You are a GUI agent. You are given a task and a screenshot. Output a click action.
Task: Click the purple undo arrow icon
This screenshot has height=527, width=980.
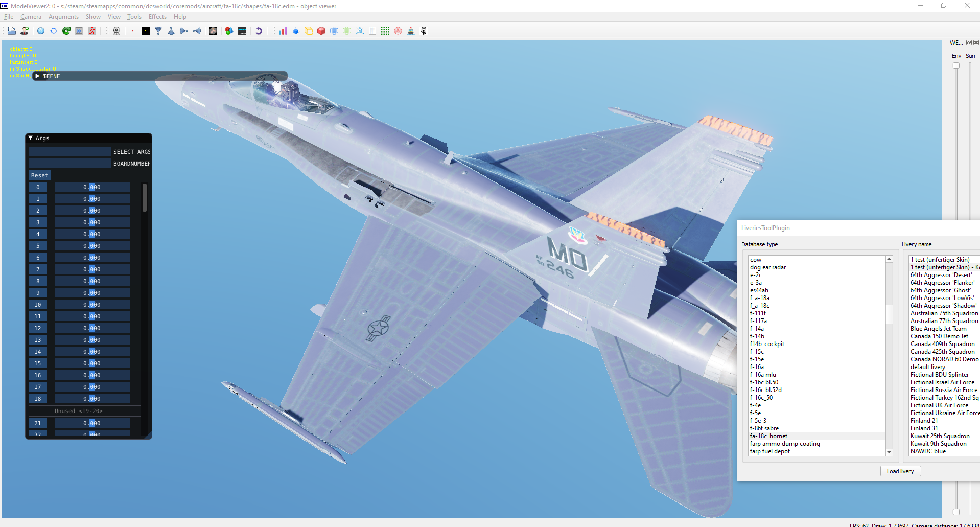tap(259, 31)
